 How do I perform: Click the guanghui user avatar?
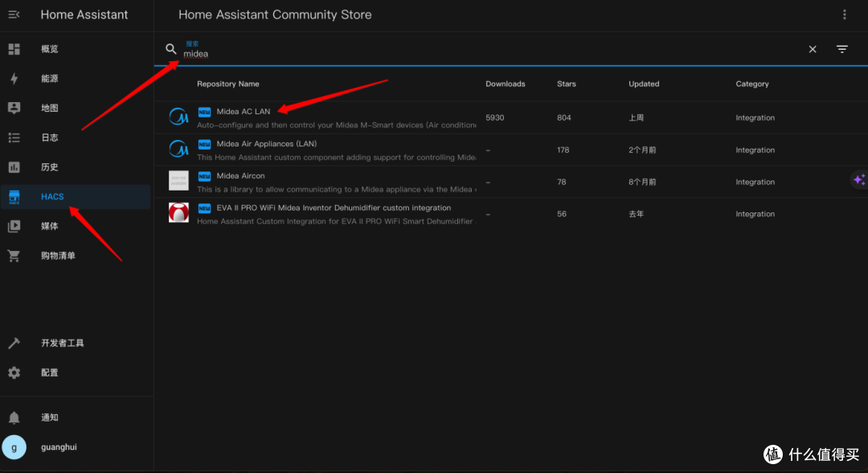[x=14, y=447]
